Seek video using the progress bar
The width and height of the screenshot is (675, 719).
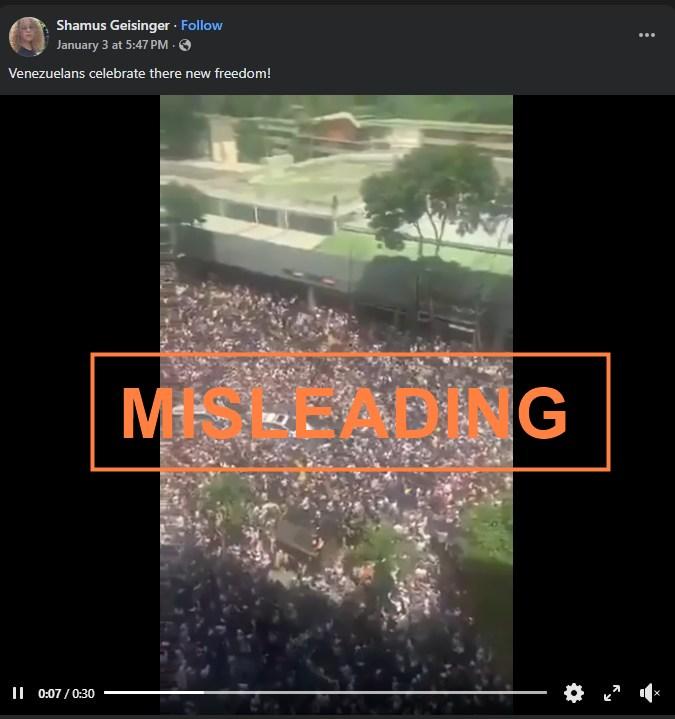click(326, 692)
